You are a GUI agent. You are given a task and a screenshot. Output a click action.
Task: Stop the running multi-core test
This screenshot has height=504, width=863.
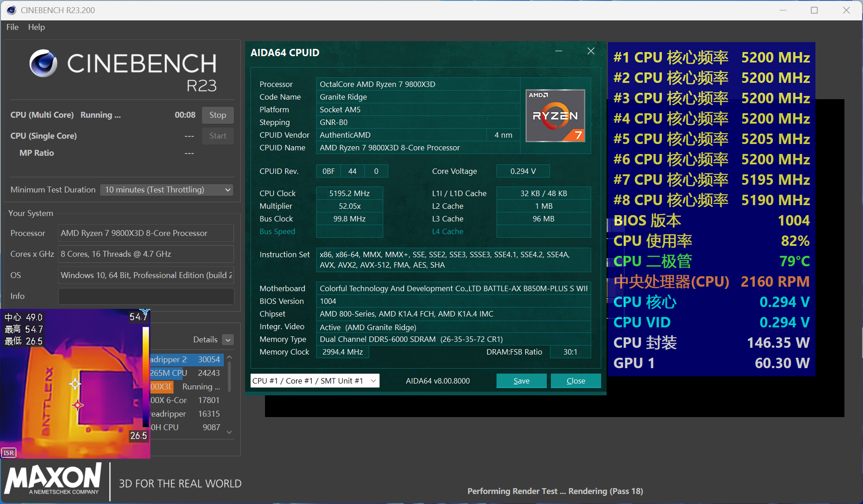(217, 115)
